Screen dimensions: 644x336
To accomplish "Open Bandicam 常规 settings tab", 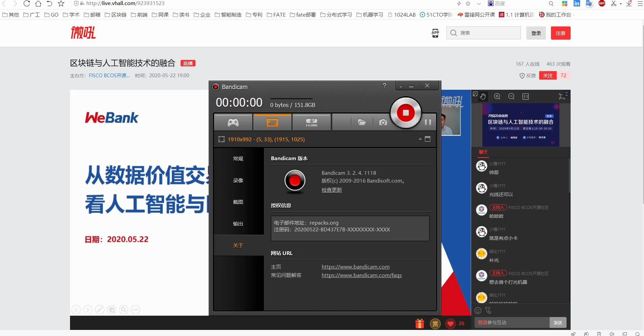I will tap(238, 159).
